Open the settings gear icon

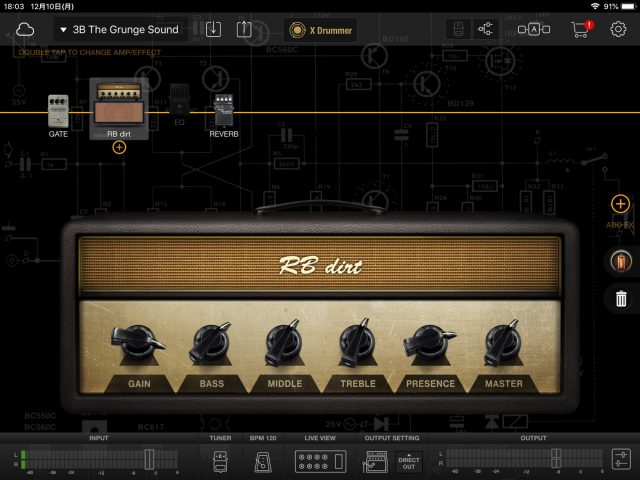618,30
